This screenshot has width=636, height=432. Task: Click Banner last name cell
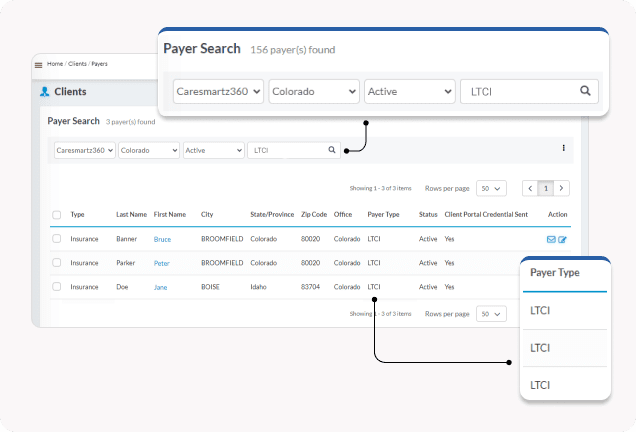click(127, 239)
